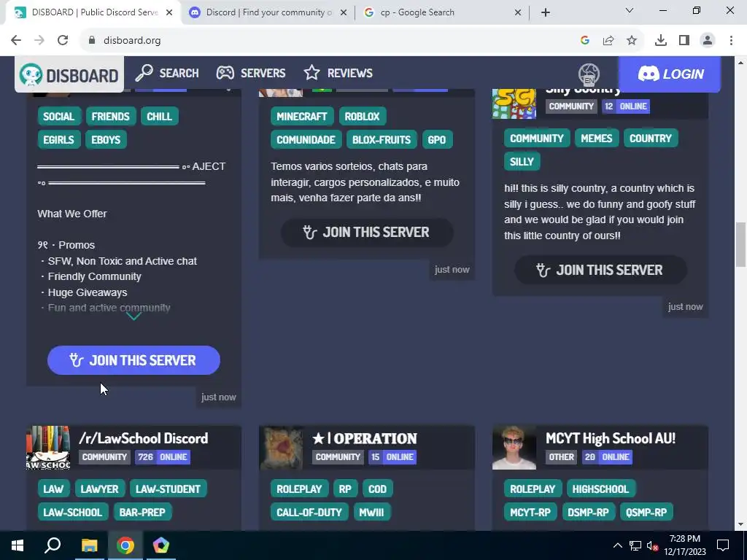Select the SOCIAL tag
Screen dimensions: 747x560
[58, 116]
